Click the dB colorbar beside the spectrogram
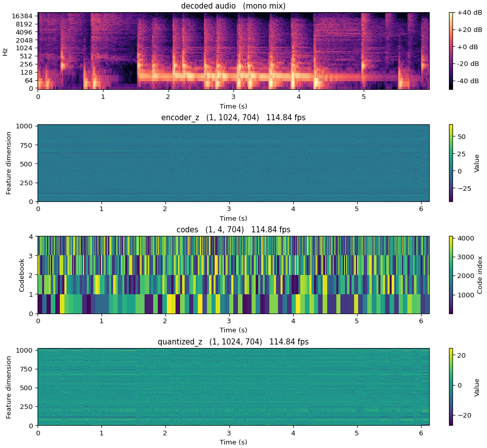The width and height of the screenshot is (487, 448). click(451, 51)
